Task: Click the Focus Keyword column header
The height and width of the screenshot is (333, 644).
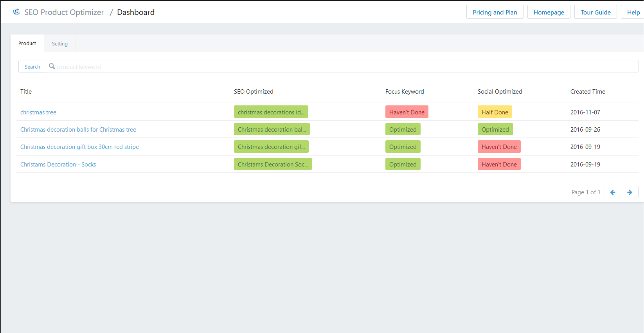Action: pyautogui.click(x=405, y=92)
